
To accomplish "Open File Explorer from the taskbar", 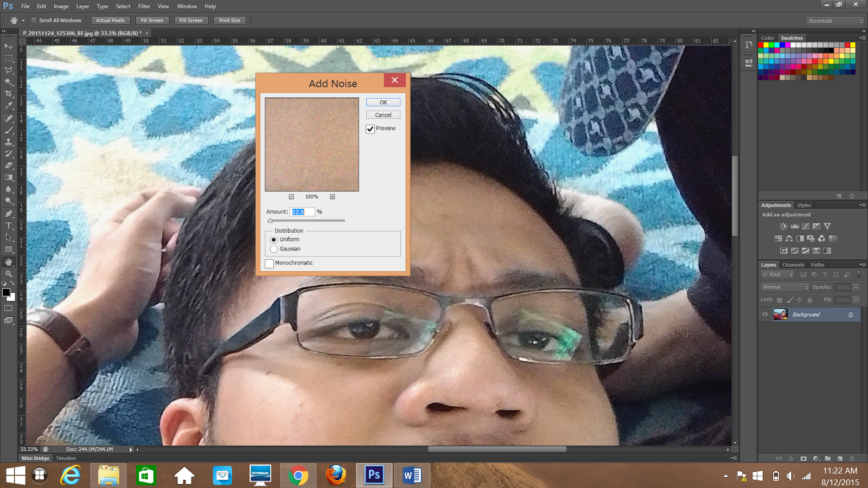I will 108,476.
